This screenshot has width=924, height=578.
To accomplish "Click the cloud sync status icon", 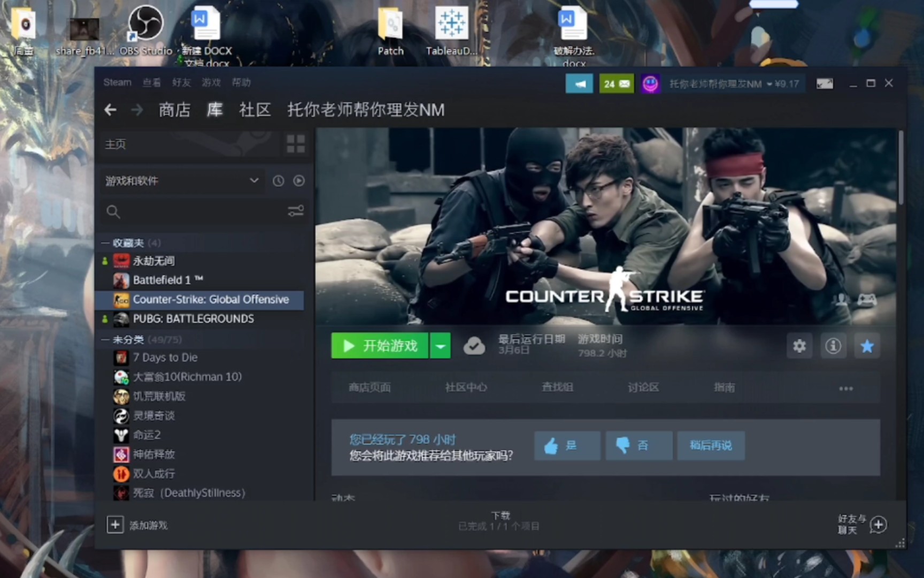I will pos(475,345).
